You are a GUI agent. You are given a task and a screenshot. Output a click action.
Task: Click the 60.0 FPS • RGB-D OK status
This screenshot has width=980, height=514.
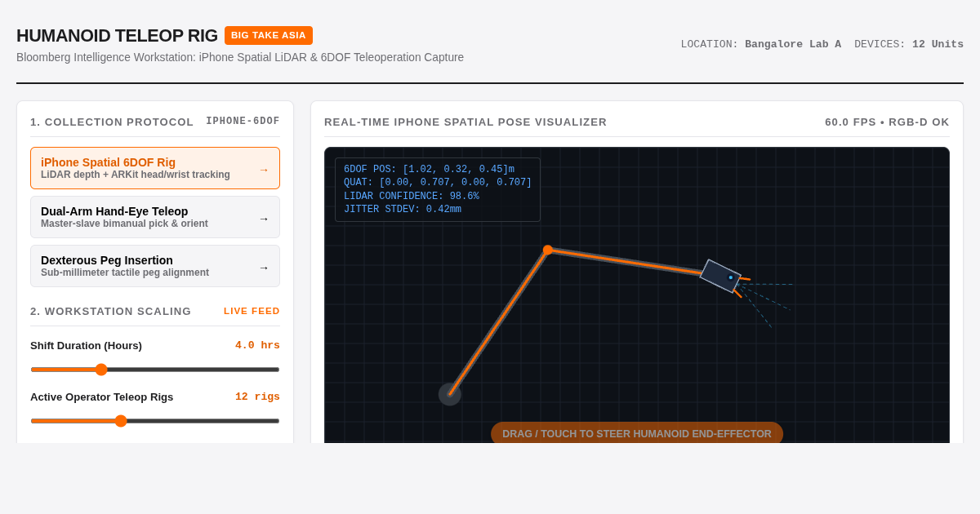pyautogui.click(x=887, y=122)
